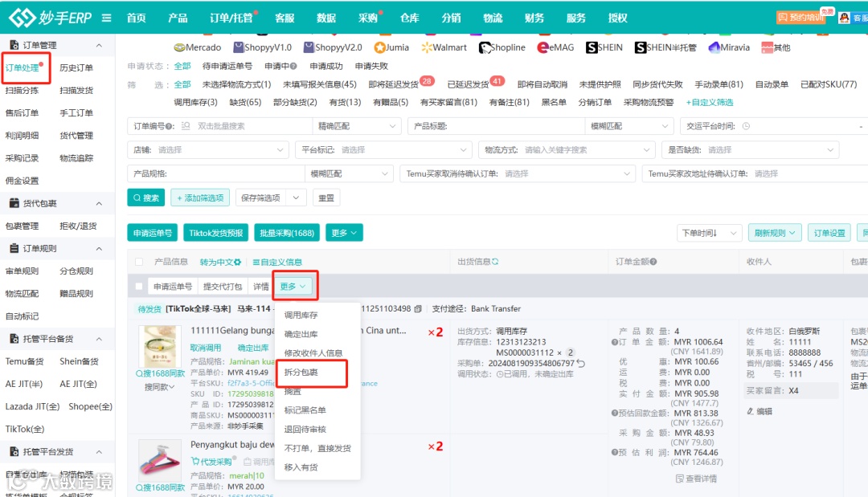Image resolution: width=868 pixels, height=497 pixels.
Task: Click help icon next to 订单编号
Action: 170,126
